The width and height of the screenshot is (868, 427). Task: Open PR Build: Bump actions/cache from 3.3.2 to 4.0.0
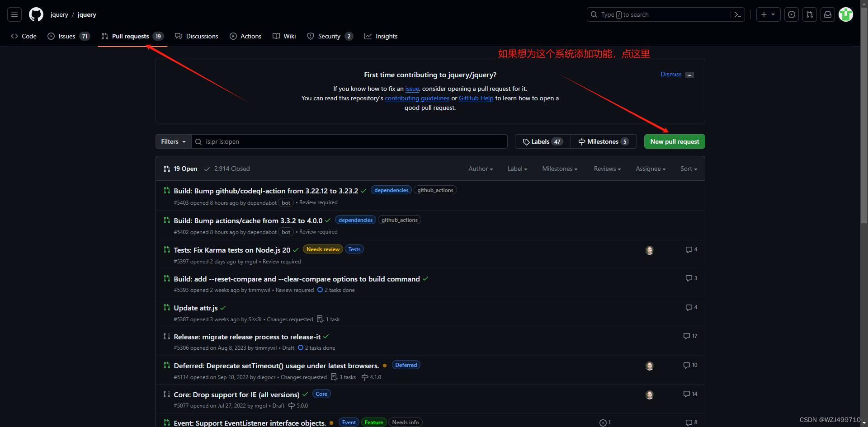tap(248, 221)
